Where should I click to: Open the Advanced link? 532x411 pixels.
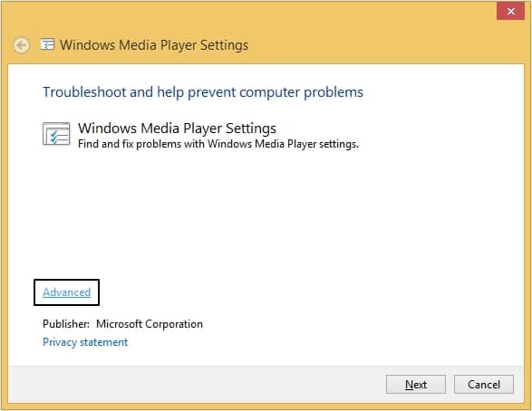tap(66, 292)
